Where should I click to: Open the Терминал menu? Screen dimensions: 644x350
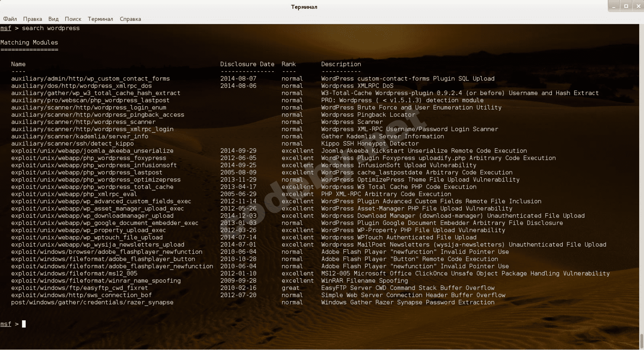[100, 19]
